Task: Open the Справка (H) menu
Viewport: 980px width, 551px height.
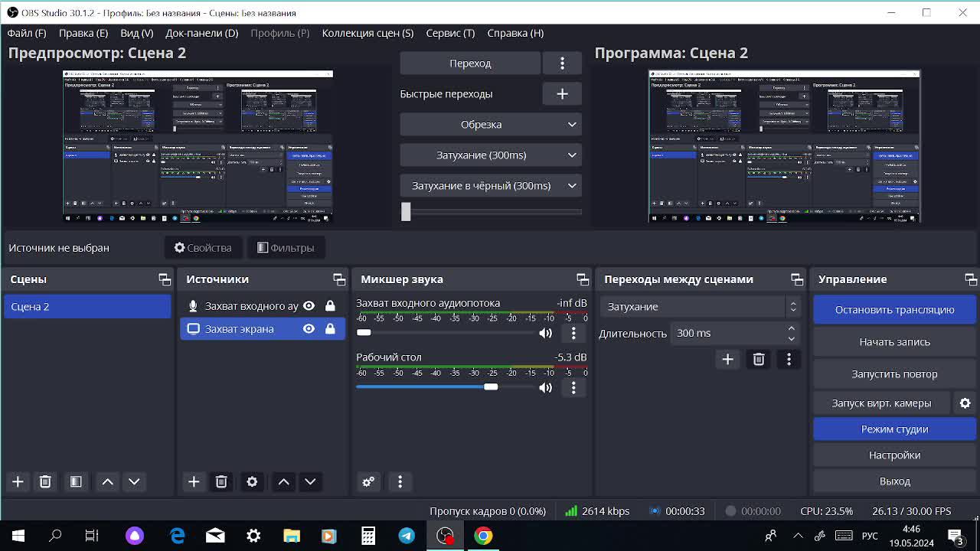Action: click(x=515, y=33)
